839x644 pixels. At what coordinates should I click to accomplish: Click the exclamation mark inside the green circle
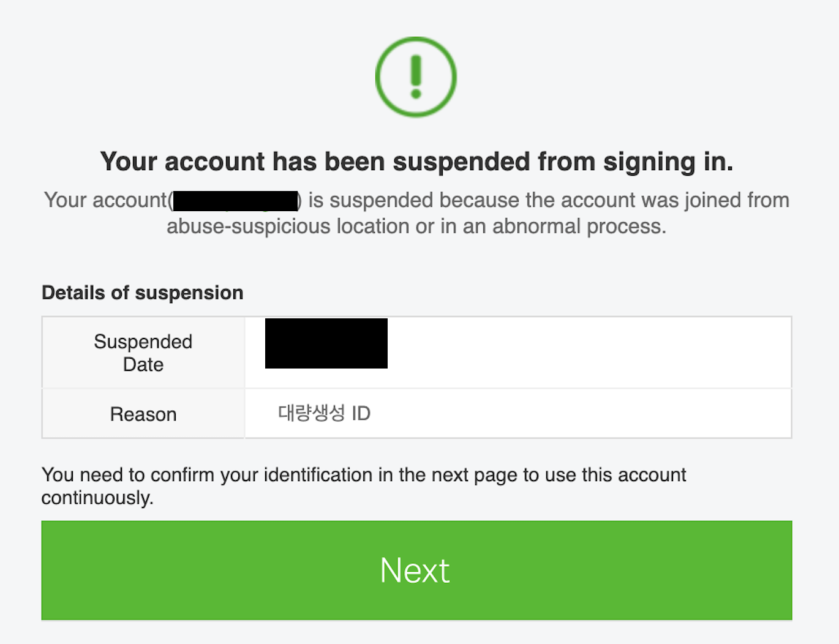pos(416,77)
